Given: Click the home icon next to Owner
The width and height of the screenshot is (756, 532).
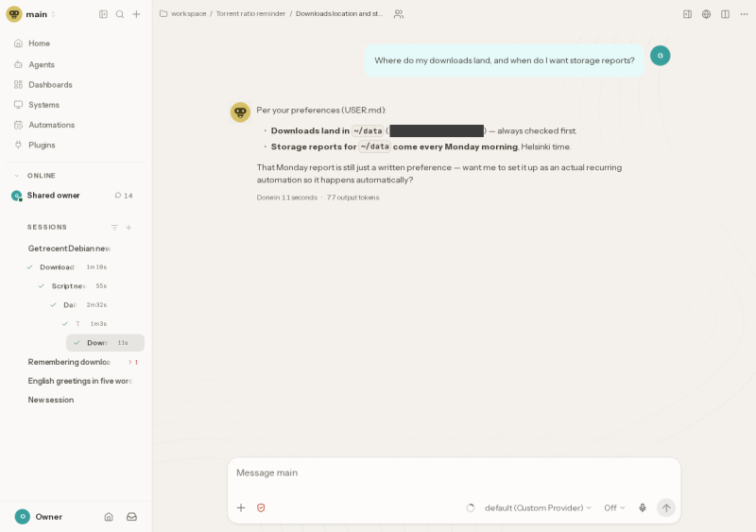Looking at the screenshot, I should point(109,517).
